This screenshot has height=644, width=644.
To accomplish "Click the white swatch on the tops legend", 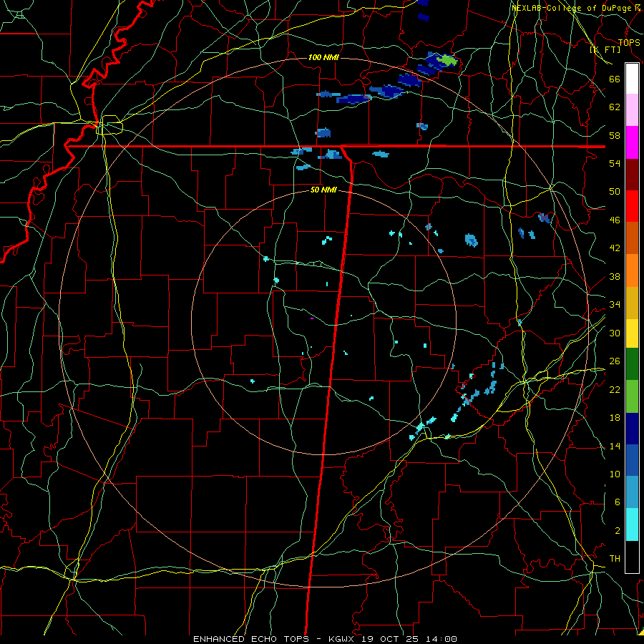I will tap(632, 79).
